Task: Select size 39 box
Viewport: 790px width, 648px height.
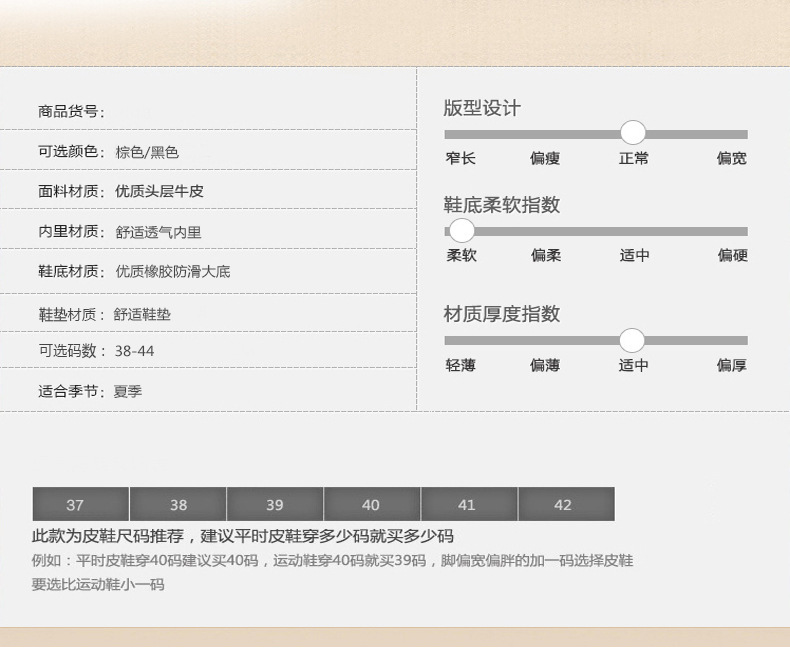Action: point(275,504)
